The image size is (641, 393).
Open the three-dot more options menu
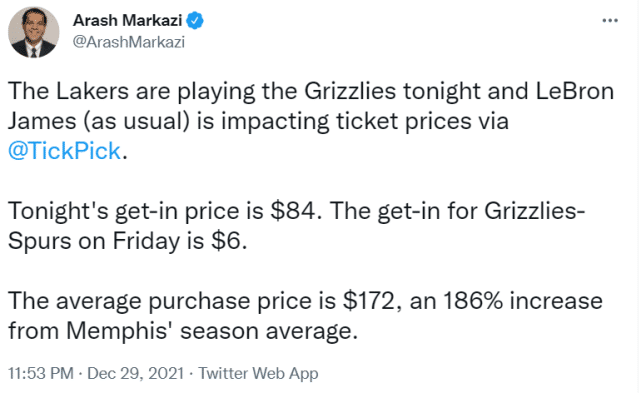pos(610,20)
